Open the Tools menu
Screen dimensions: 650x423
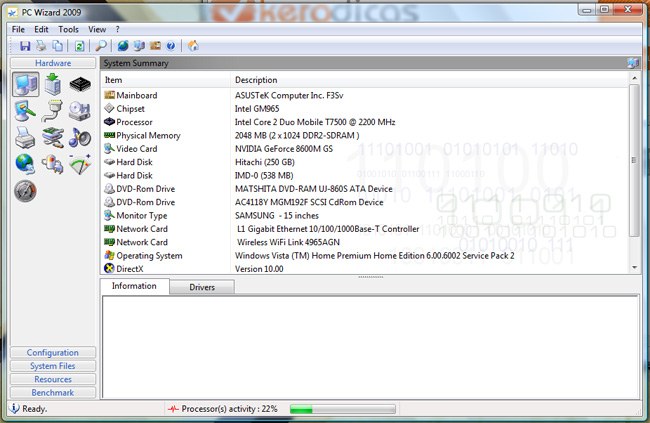68,29
